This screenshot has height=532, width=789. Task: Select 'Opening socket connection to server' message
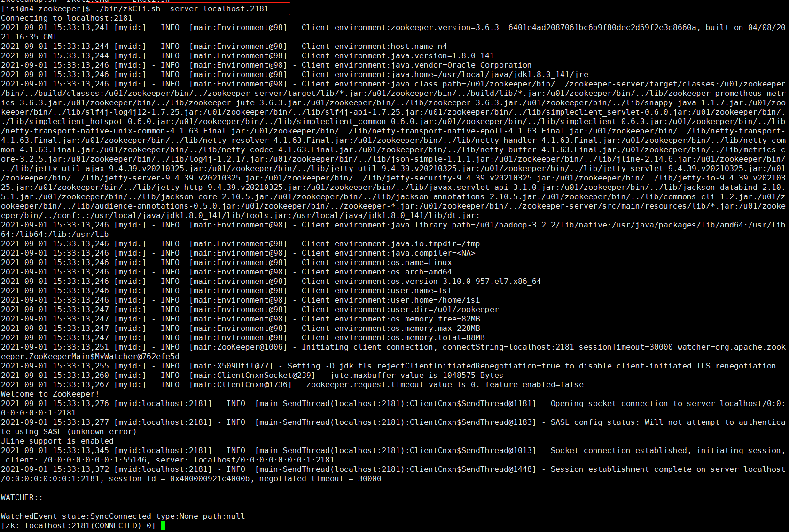(633, 403)
